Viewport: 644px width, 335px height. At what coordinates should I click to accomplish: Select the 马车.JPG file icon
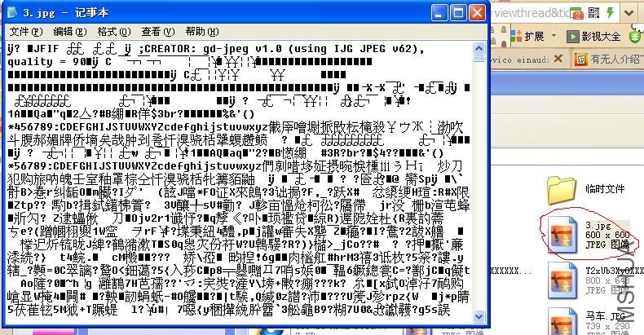point(562,320)
